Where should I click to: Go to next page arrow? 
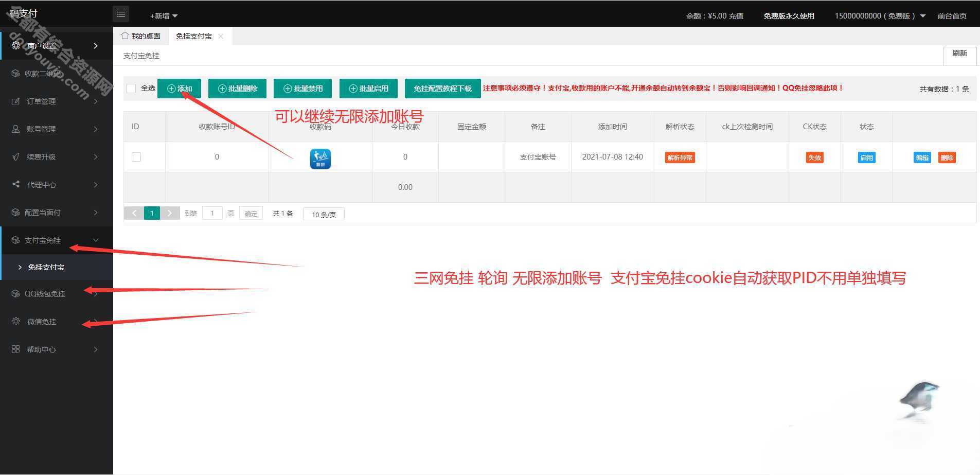click(169, 213)
